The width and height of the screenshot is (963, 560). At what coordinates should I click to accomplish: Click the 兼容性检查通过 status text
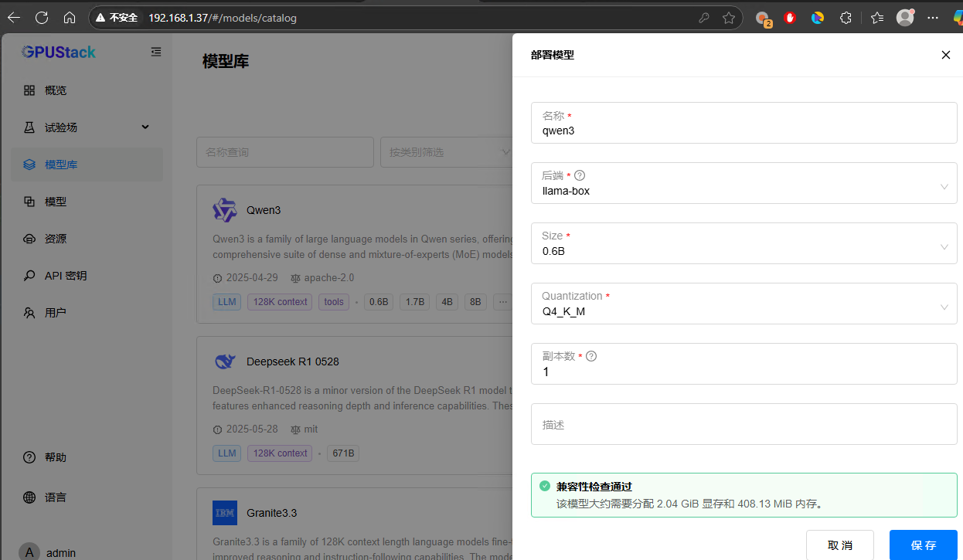[594, 487]
